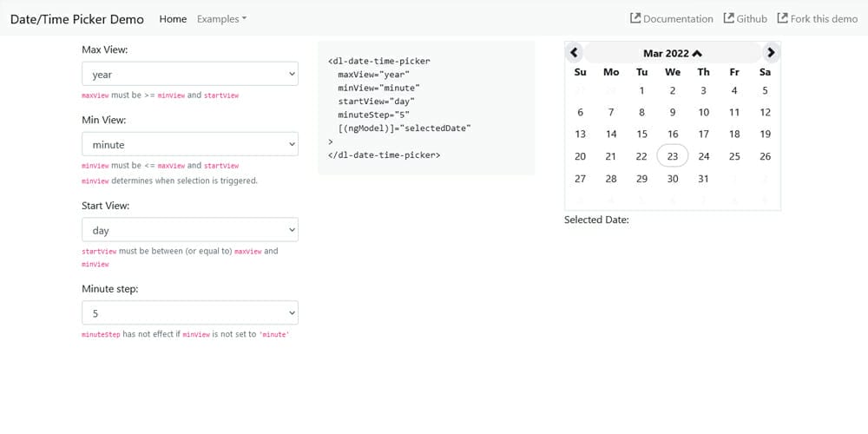Image resolution: width=868 pixels, height=434 pixels.
Task: Select March 30 in the calendar
Action: 673,178
